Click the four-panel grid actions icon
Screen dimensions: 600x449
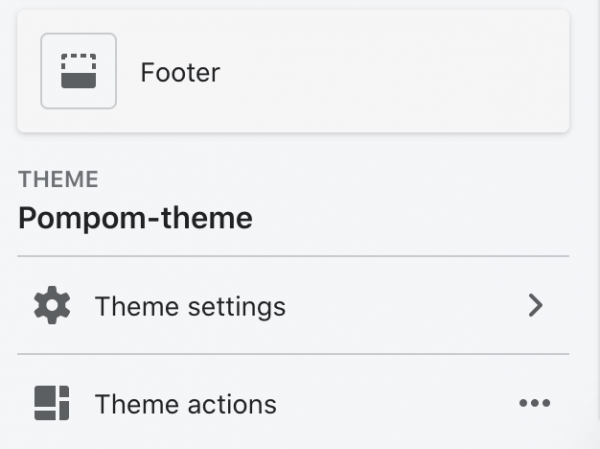(52, 403)
